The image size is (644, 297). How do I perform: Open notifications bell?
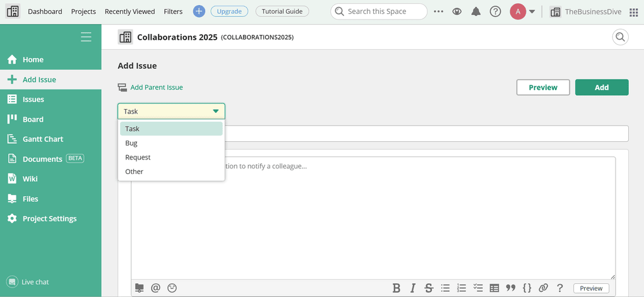click(476, 11)
